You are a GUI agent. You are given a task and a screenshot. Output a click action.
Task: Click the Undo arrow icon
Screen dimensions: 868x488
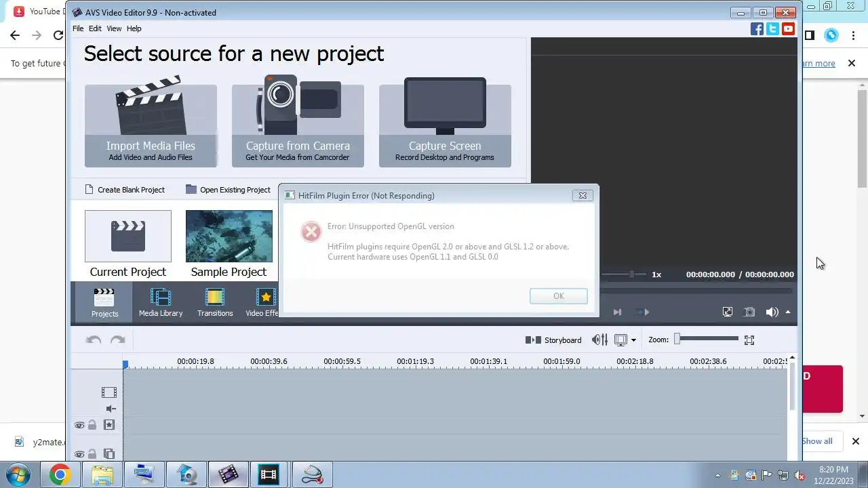(x=94, y=340)
